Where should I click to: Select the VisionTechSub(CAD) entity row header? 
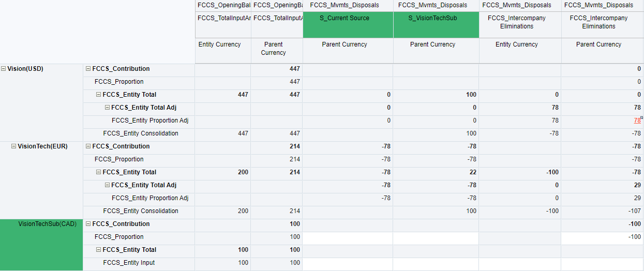click(41, 245)
